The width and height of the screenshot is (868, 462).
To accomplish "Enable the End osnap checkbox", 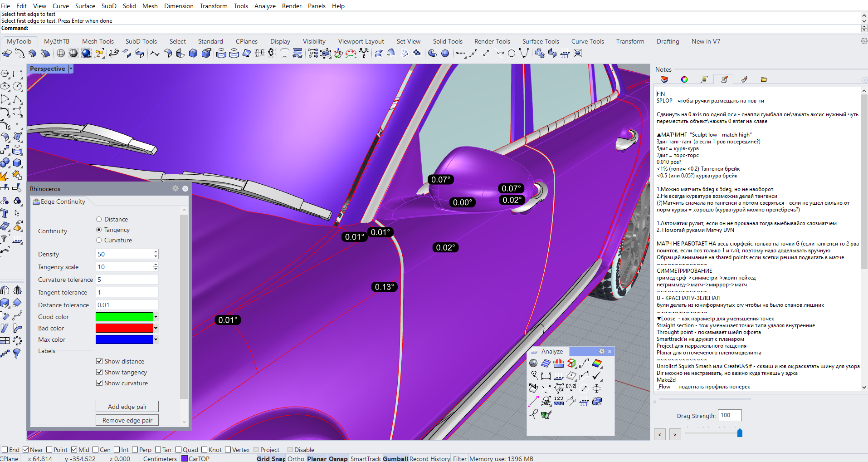I will click(5, 450).
